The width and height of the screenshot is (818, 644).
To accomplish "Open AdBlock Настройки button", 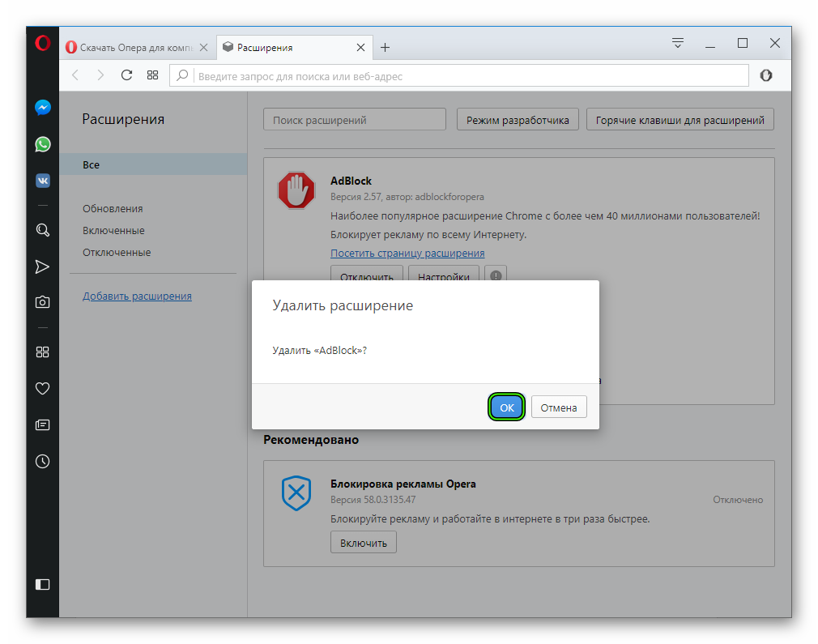I will (x=444, y=274).
